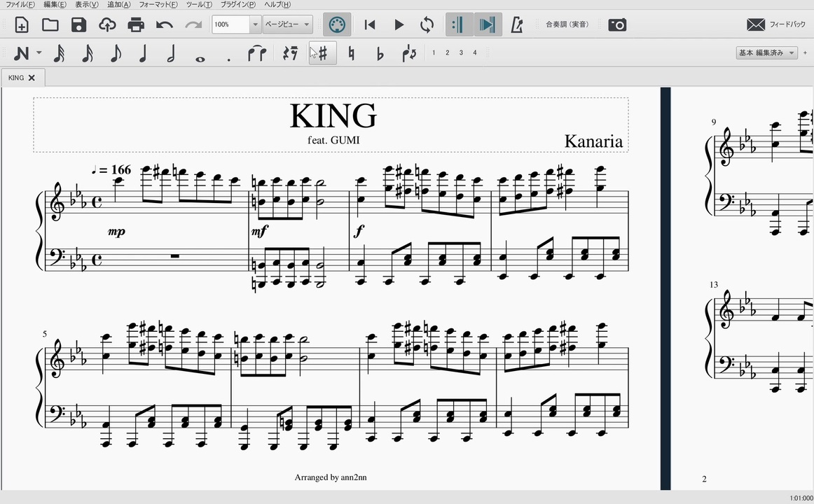814x504 pixels.
Task: Switch to voice 4
Action: coord(474,53)
